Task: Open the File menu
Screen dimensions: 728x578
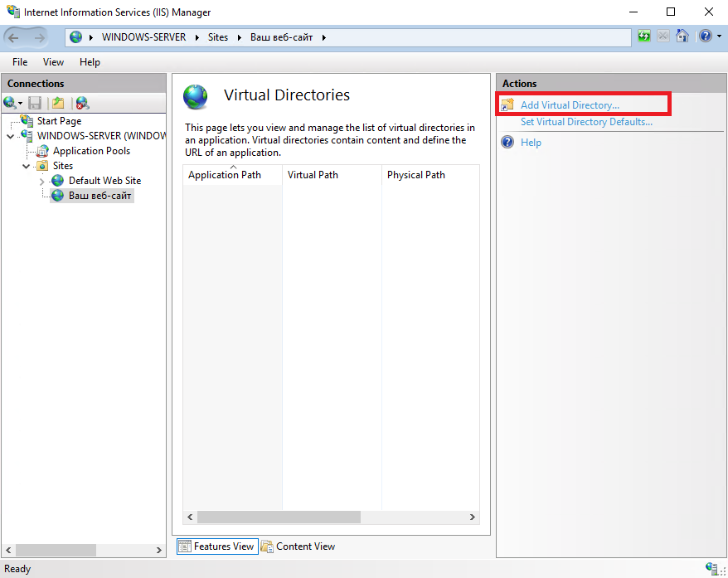Action: point(20,62)
